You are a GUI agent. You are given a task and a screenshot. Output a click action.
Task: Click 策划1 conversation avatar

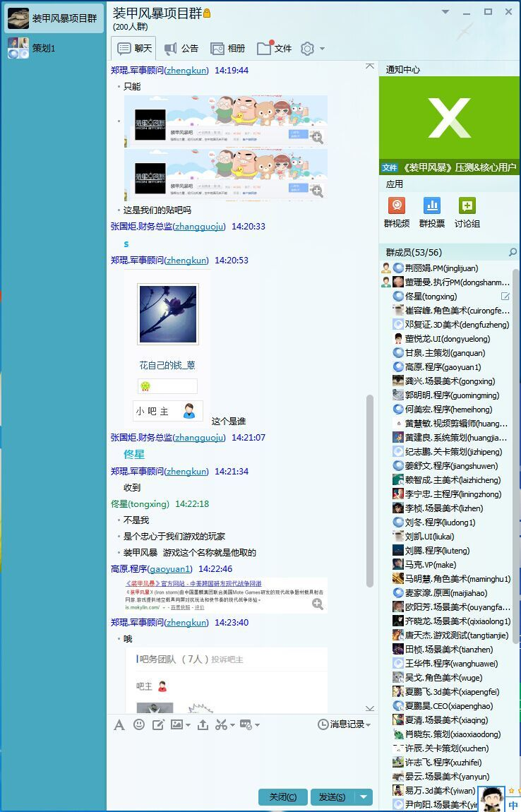18,47
